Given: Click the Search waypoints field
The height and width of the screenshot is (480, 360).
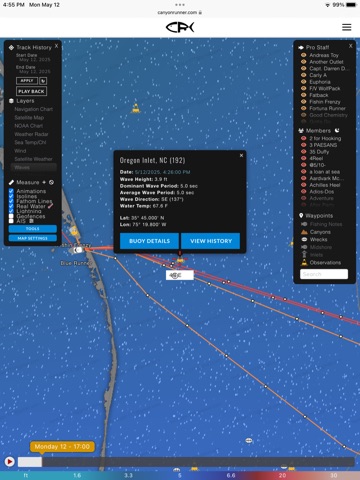Looking at the screenshot, I should coord(324,274).
